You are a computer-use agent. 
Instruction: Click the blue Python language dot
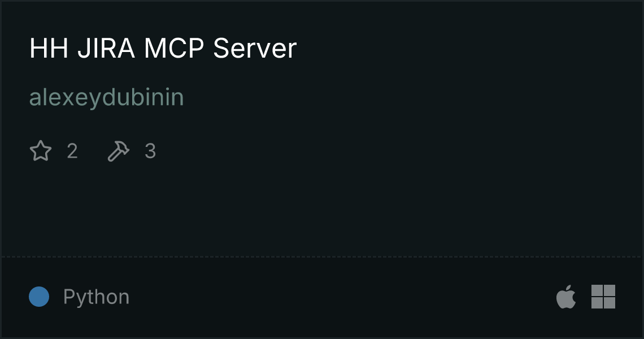click(x=39, y=297)
